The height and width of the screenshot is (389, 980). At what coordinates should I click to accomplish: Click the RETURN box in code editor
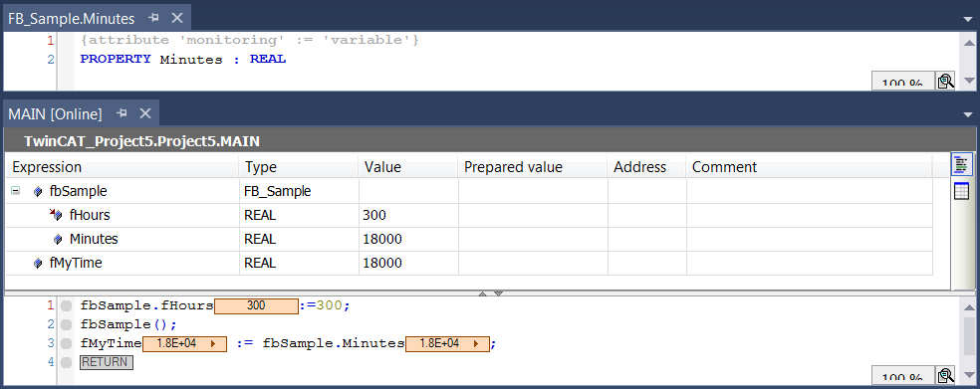pyautogui.click(x=107, y=362)
